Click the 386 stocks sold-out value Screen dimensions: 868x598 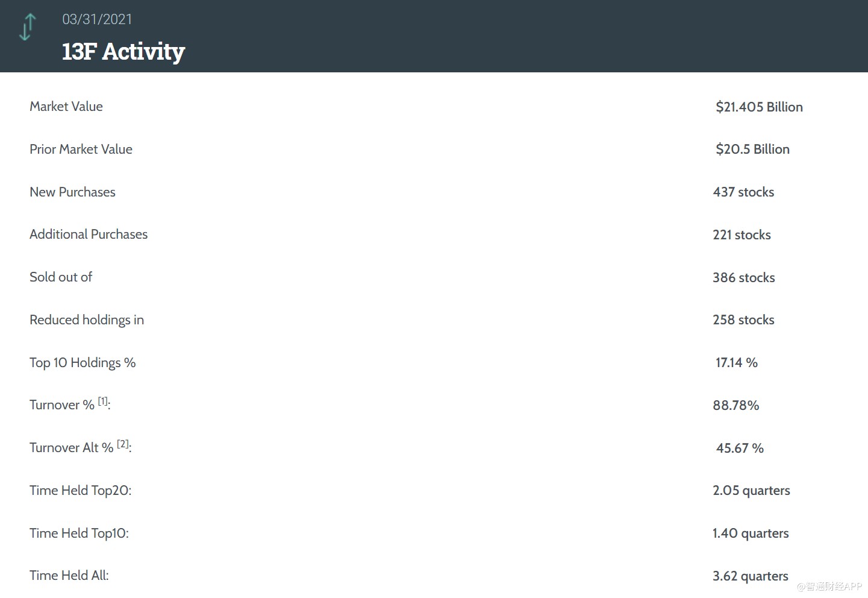(743, 278)
